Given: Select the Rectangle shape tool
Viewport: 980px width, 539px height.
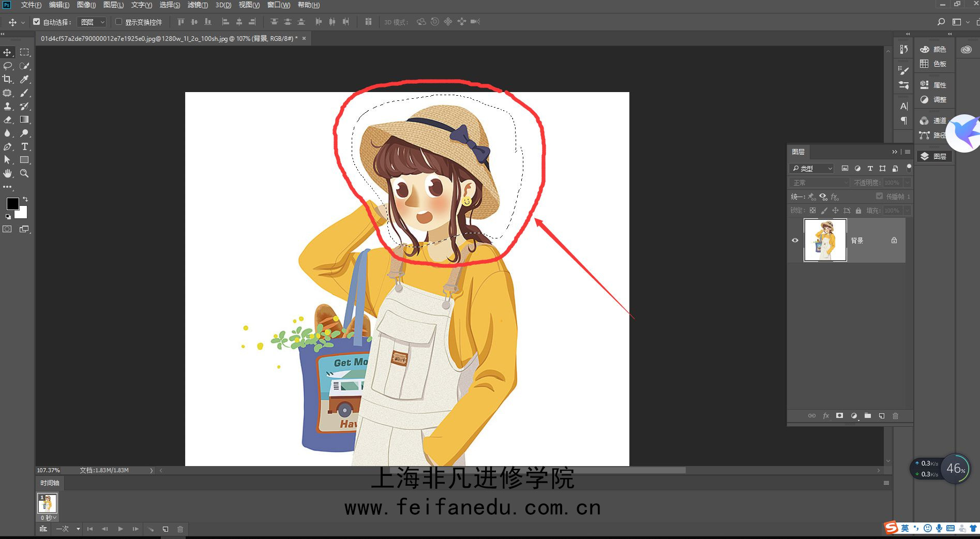Looking at the screenshot, I should (x=24, y=160).
